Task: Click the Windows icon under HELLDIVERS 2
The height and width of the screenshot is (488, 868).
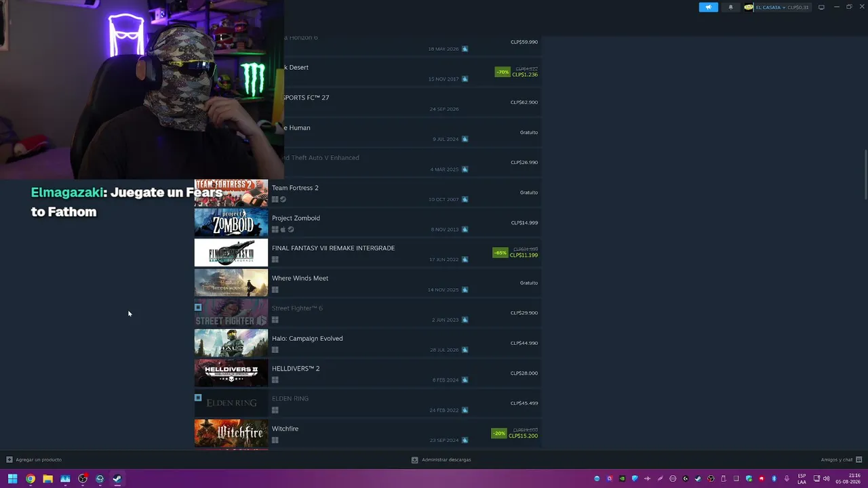Action: point(275,380)
